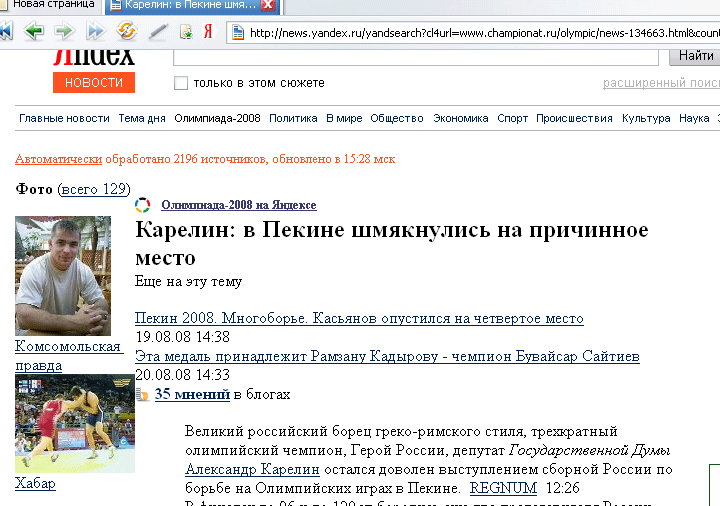Image resolution: width=720 pixels, height=506 pixels.
Task: Open Политика news section
Action: click(x=293, y=118)
